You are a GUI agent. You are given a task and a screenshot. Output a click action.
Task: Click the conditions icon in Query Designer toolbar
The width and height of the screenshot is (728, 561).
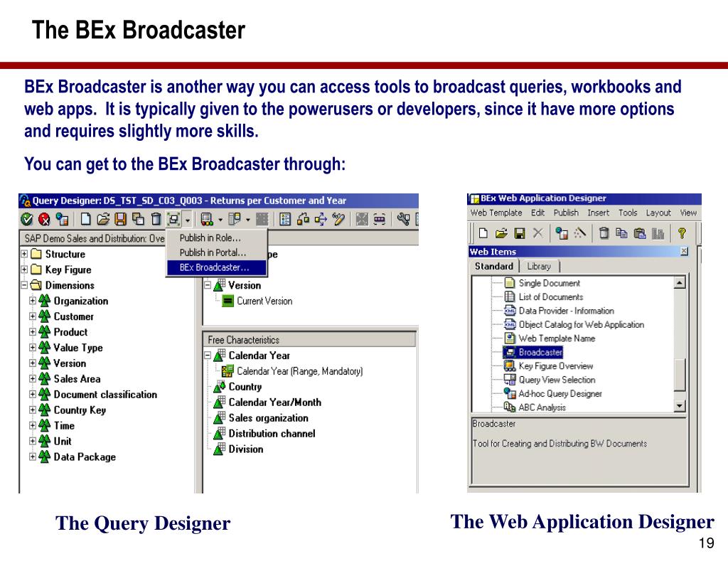click(x=235, y=219)
